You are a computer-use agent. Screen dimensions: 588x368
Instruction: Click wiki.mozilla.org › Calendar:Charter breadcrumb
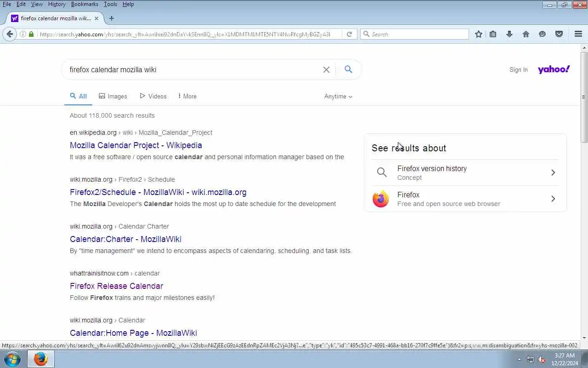point(119,226)
